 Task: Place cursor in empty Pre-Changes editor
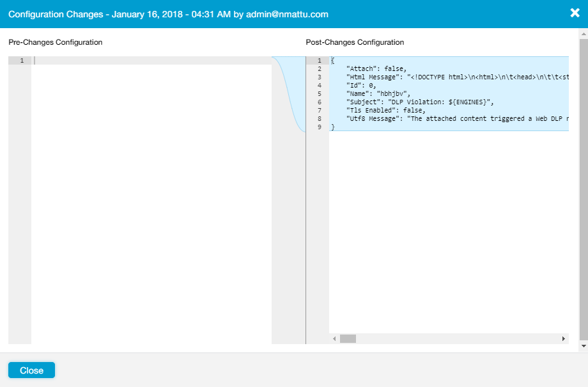pos(151,192)
